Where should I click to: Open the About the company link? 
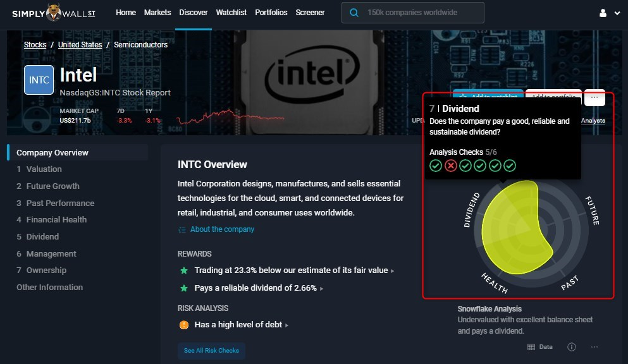[222, 229]
